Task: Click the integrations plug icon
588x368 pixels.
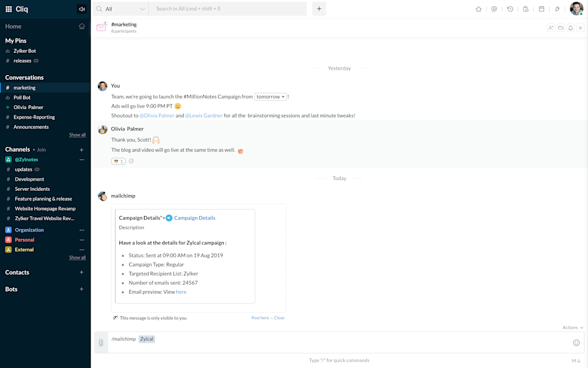Action: pos(557,9)
